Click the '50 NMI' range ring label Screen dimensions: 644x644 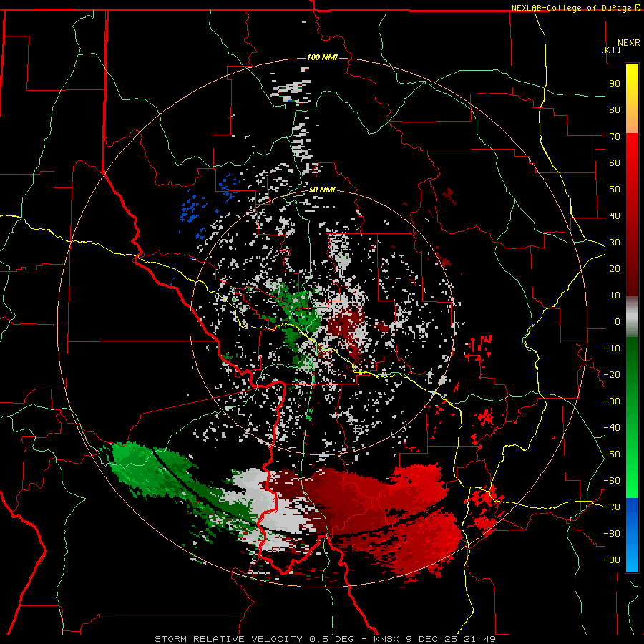(x=322, y=190)
